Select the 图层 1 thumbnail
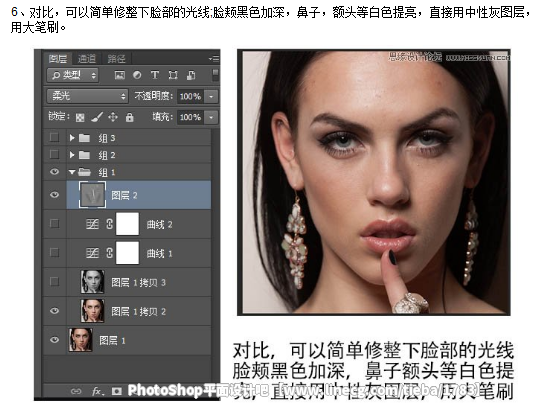Image resolution: width=536 pixels, height=409 pixels. [80, 340]
